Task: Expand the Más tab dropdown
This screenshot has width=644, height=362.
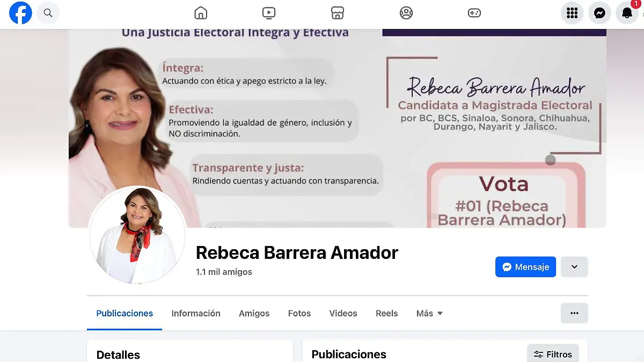Action: (429, 313)
